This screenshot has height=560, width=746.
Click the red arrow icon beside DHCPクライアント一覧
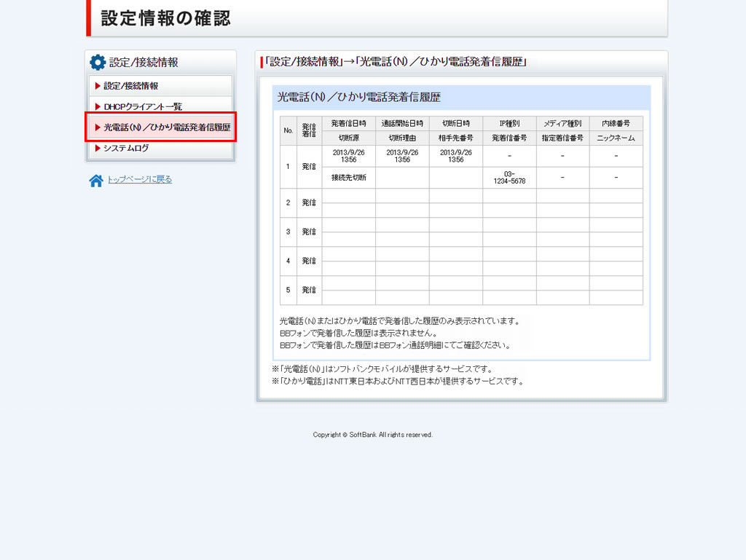pyautogui.click(x=98, y=106)
